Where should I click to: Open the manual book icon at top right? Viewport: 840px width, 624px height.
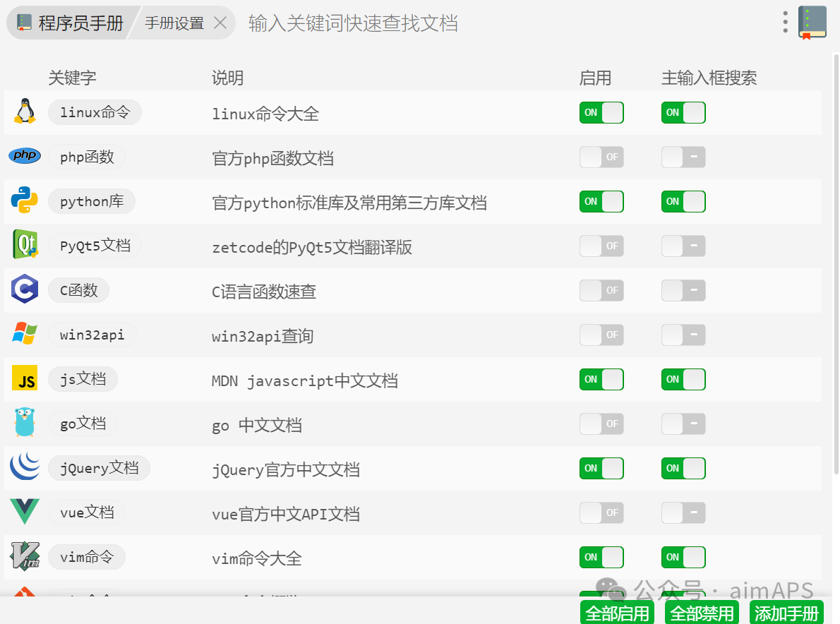pyautogui.click(x=812, y=23)
